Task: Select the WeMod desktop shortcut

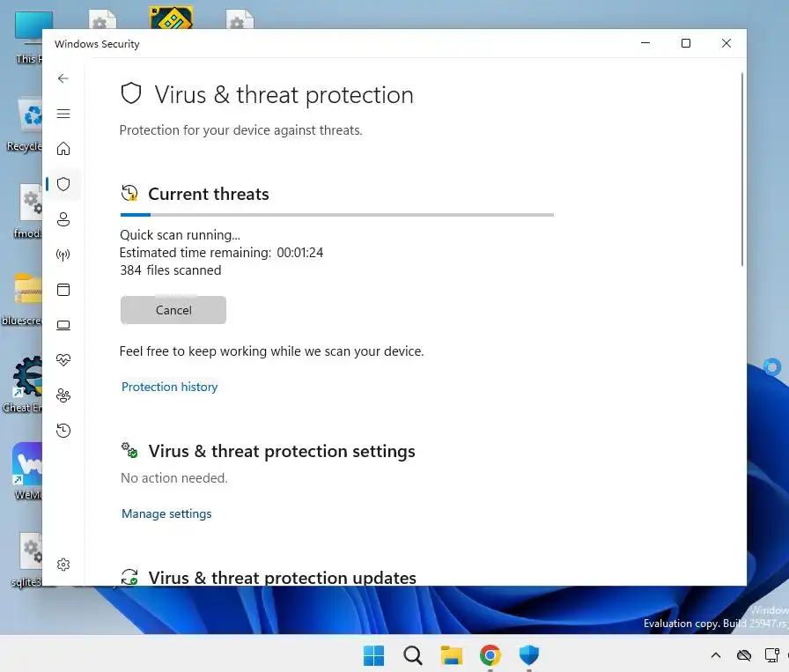Action: click(27, 471)
